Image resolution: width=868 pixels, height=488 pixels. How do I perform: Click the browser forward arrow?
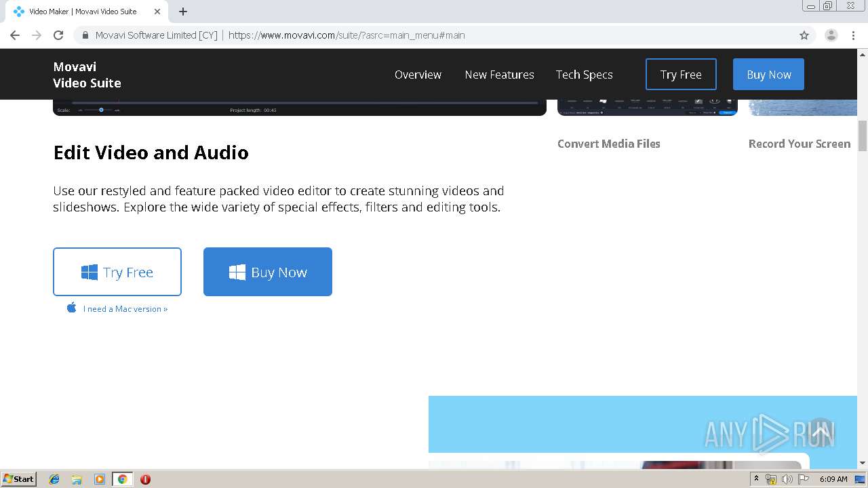[x=37, y=35]
